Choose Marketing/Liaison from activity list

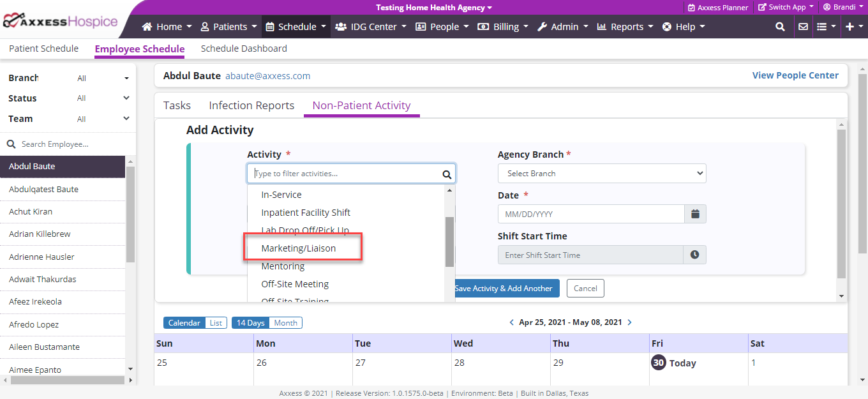299,248
